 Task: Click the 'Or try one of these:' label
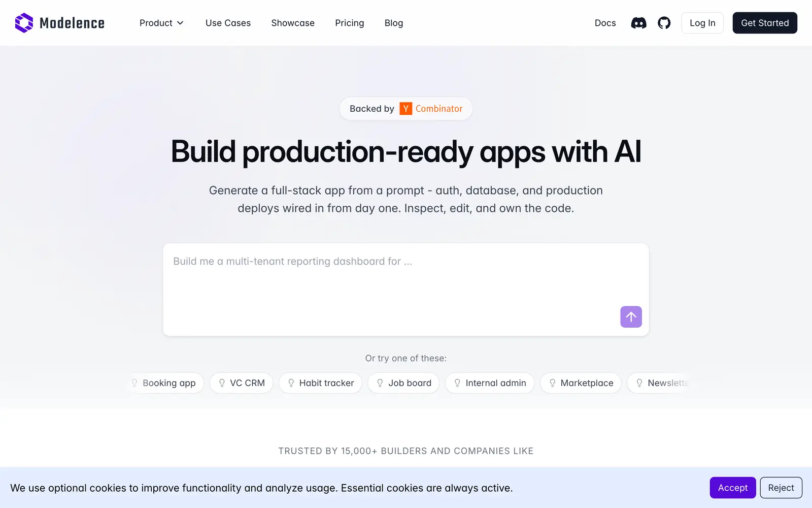coord(406,358)
